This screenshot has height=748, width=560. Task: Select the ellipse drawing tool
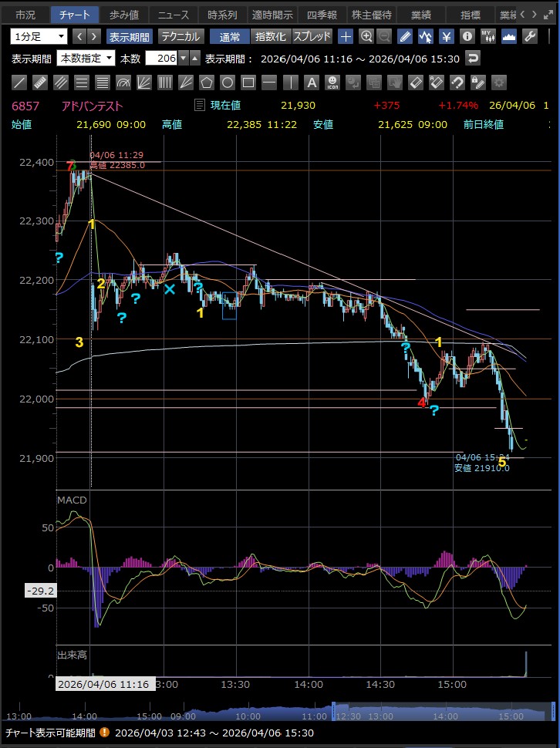(228, 83)
